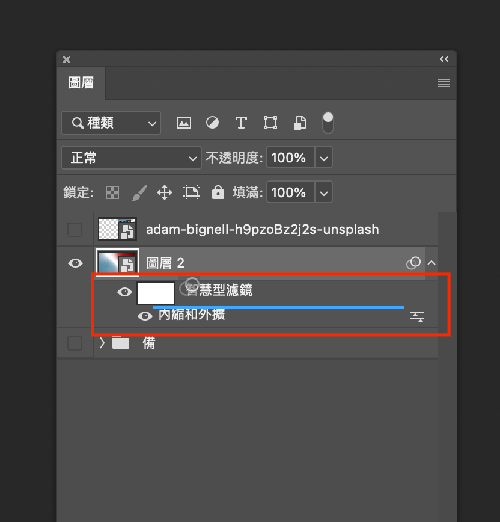Screen dimensions: 500x522
Task: Open the 填滿 slider dropdown arrow
Action: coord(324,192)
